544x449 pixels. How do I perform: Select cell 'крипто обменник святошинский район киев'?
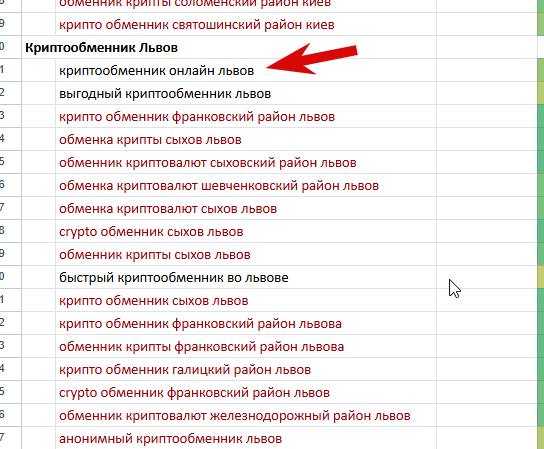(x=246, y=24)
